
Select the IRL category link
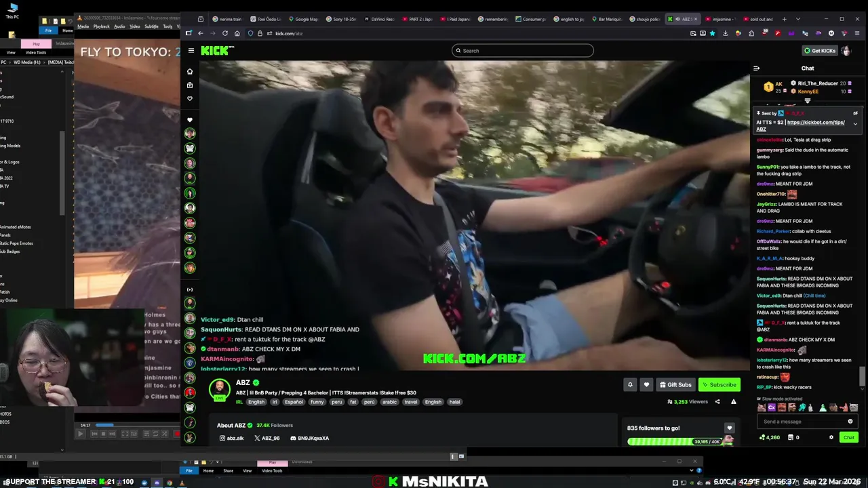coord(239,402)
